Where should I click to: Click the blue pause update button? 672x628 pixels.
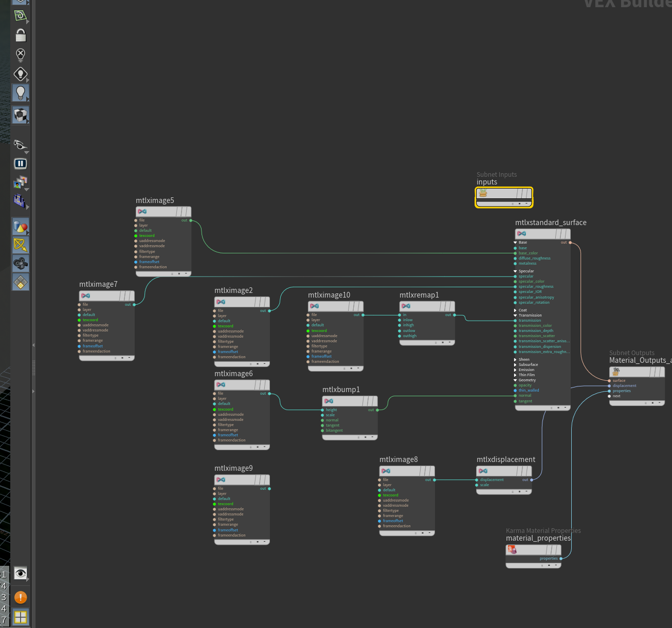coord(20,163)
